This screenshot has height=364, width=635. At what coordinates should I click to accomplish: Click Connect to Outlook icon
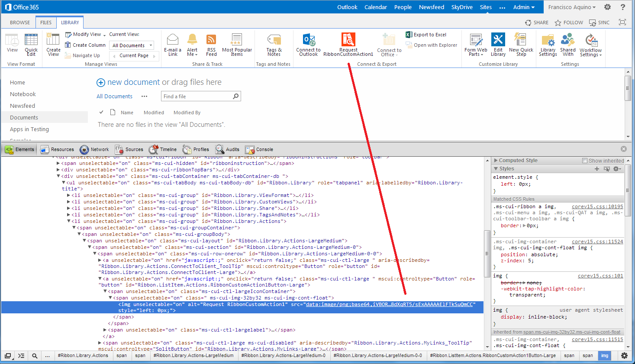309,39
